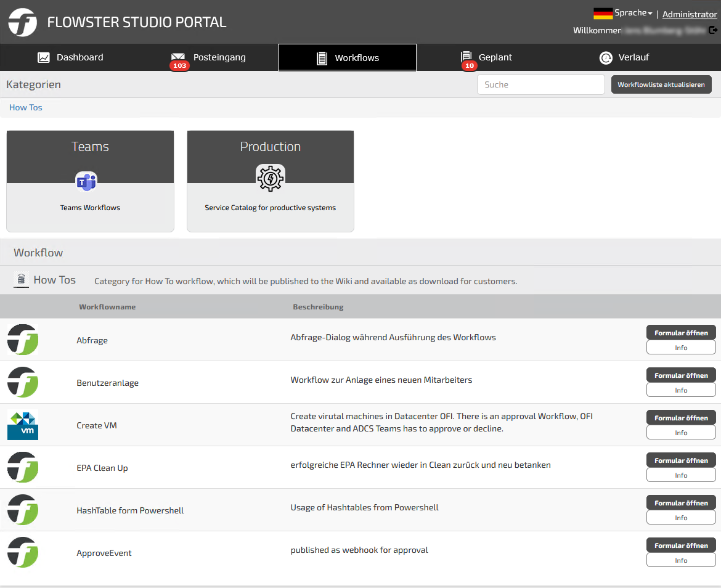Screen dimensions: 721x588
Task: Follow the How Tos breadcrumb link
Action: click(x=26, y=108)
